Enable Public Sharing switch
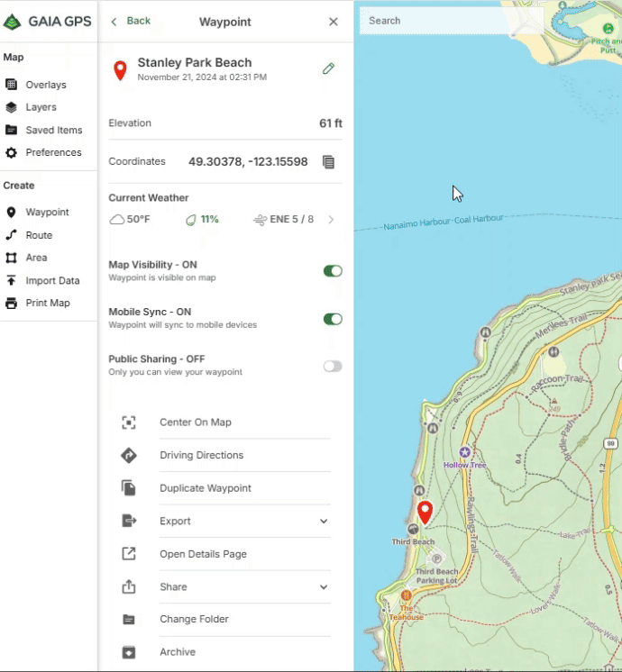 333,367
